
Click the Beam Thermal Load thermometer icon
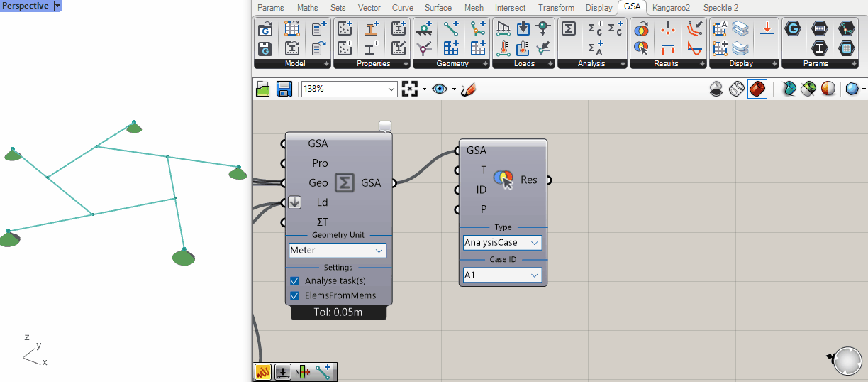pyautogui.click(x=503, y=48)
